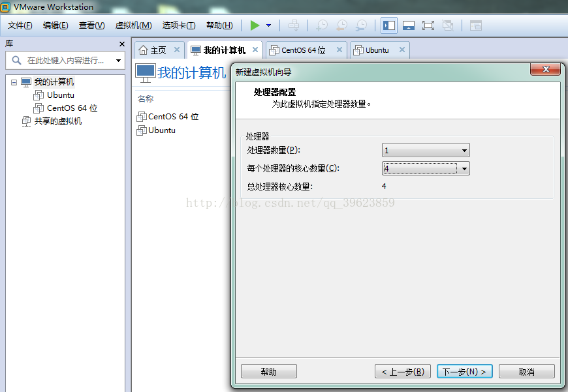Select 共享的虚拟机 in the library tree
The height and width of the screenshot is (392, 568).
(x=58, y=121)
